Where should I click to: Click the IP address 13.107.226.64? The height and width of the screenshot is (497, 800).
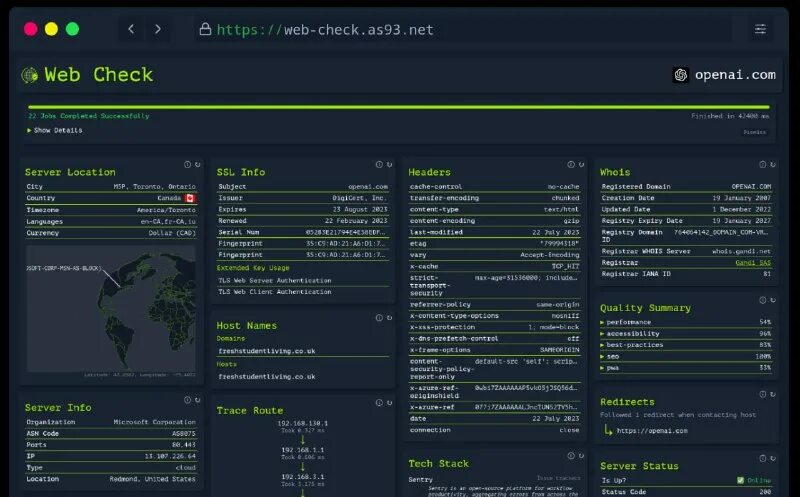170,456
